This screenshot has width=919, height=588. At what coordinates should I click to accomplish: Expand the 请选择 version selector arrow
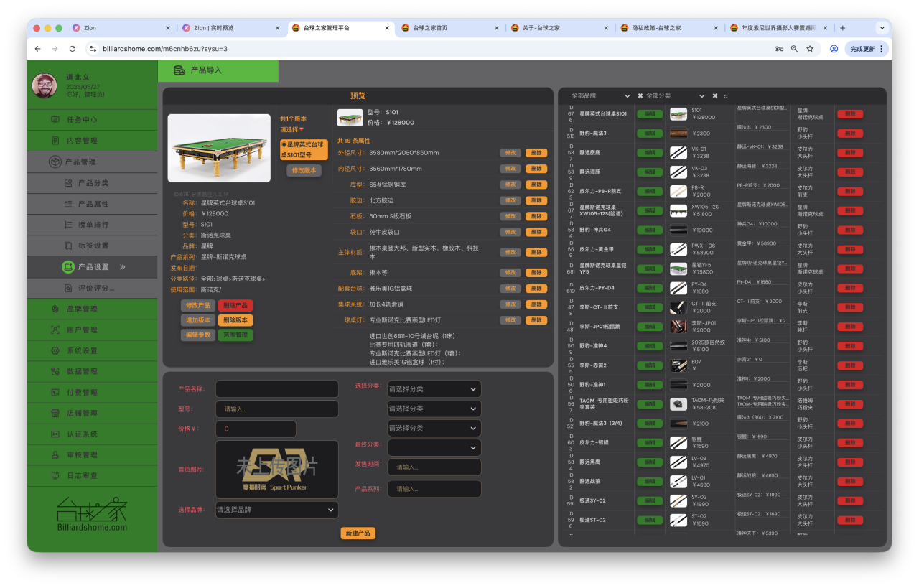coord(302,130)
